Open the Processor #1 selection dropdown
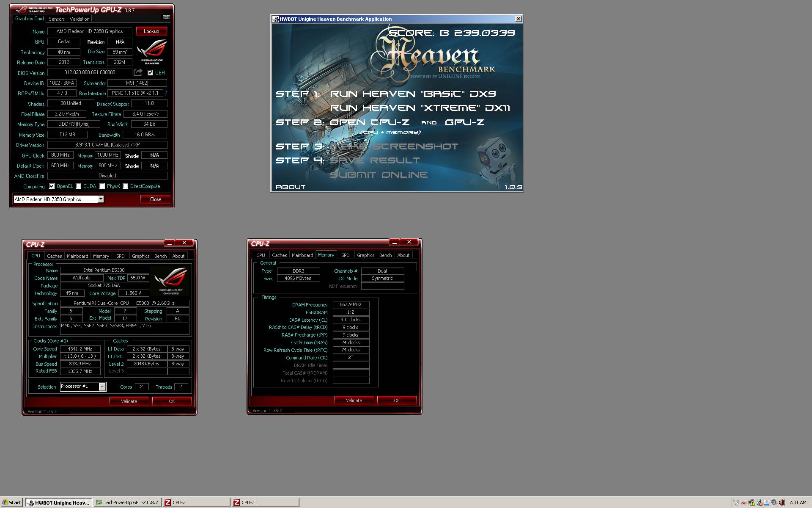This screenshot has width=812, height=508. (x=102, y=387)
